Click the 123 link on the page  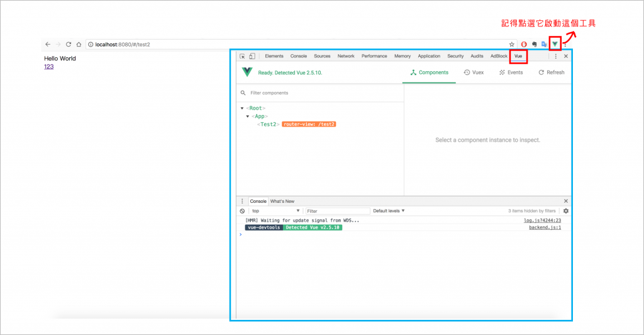49,67
